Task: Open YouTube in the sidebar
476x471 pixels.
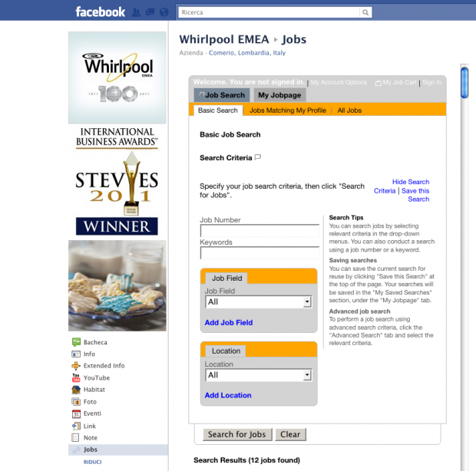Action: [x=97, y=377]
